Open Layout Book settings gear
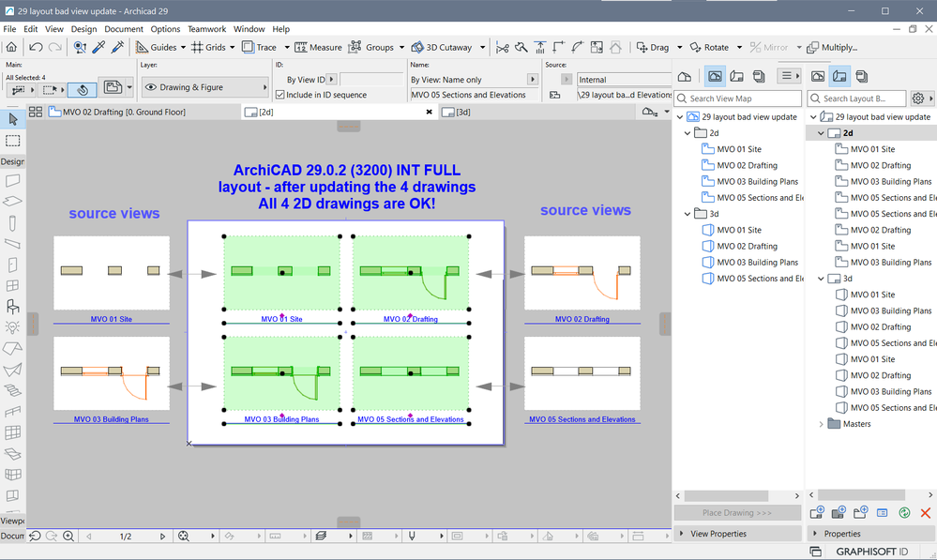937x560 pixels. point(918,98)
